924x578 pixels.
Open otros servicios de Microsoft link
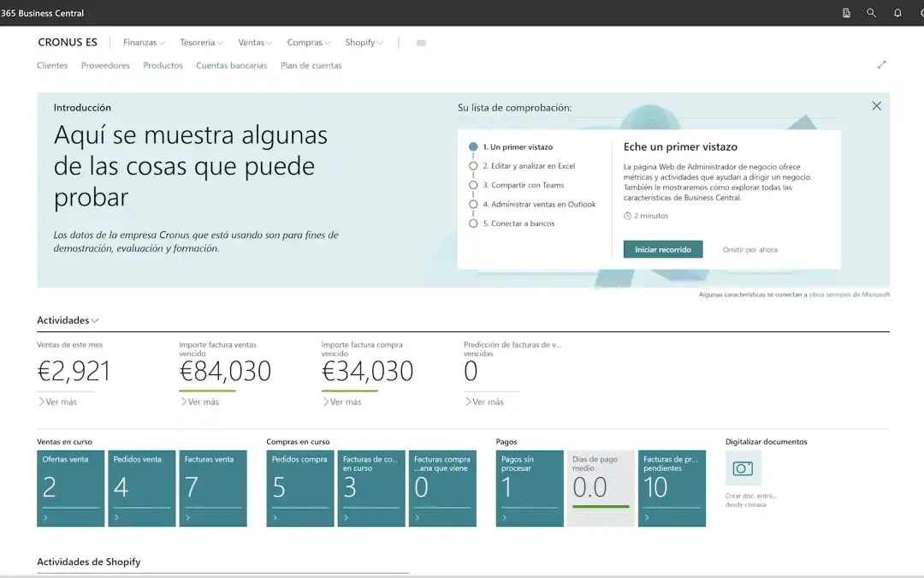[x=850, y=295]
